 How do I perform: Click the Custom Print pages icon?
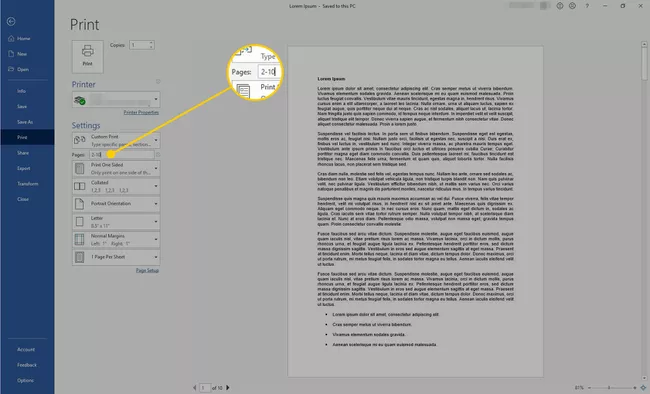(x=80, y=140)
